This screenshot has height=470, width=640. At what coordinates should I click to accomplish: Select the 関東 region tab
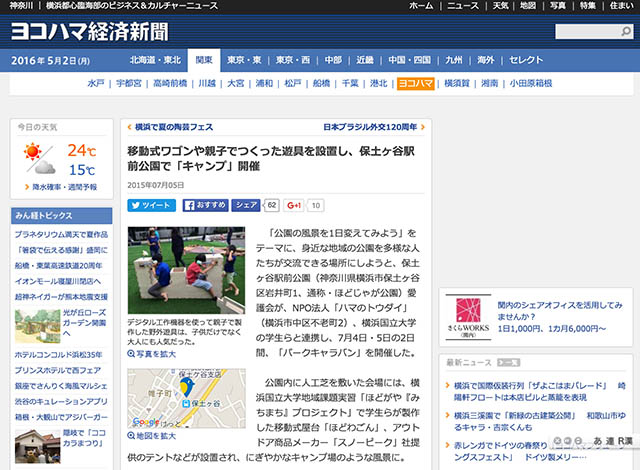(x=204, y=60)
